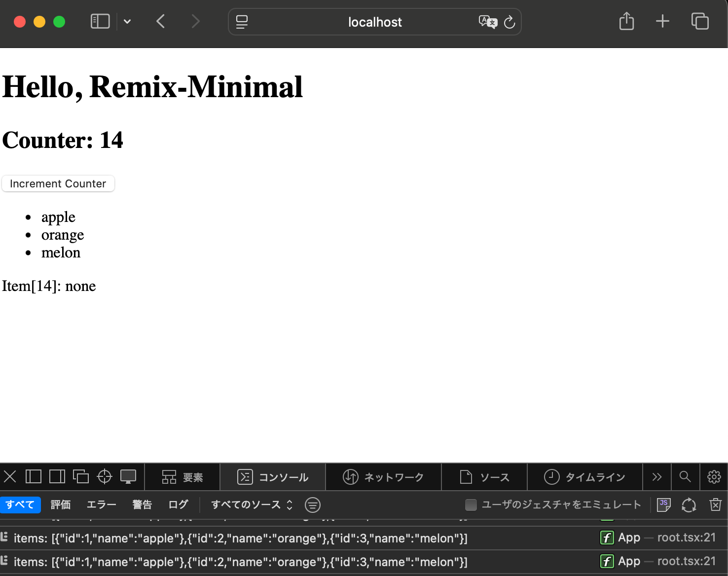Select the エラー console filter
The height and width of the screenshot is (576, 728).
pos(102,504)
